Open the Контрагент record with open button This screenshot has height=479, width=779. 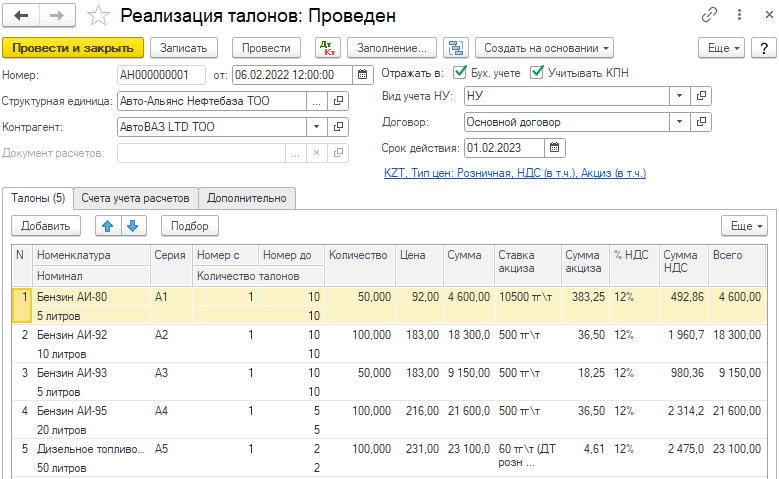[339, 127]
